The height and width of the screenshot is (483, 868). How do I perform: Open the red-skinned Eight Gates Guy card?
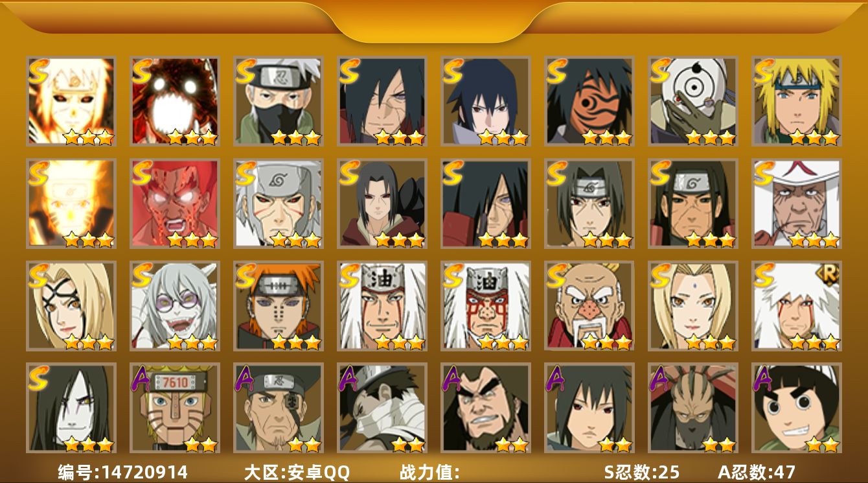pos(174,203)
